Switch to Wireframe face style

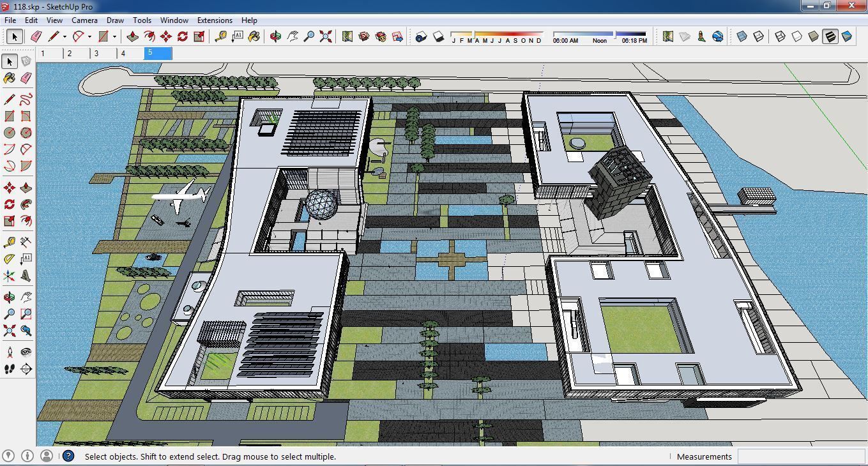tap(780, 36)
